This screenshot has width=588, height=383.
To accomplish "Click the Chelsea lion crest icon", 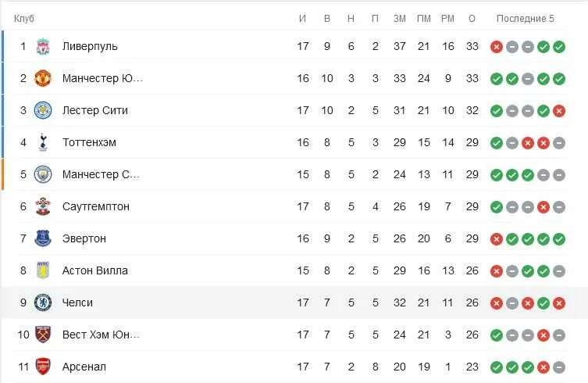I will [x=43, y=302].
